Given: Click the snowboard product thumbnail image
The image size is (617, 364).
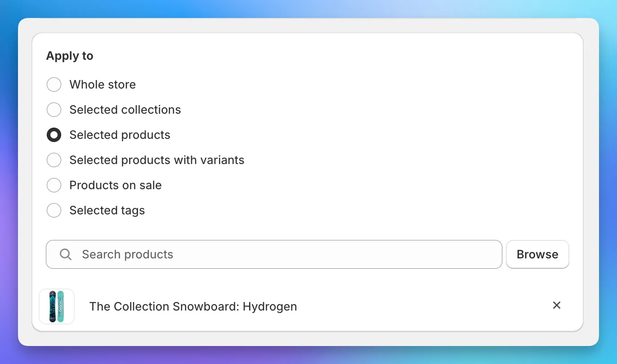Looking at the screenshot, I should 57,306.
